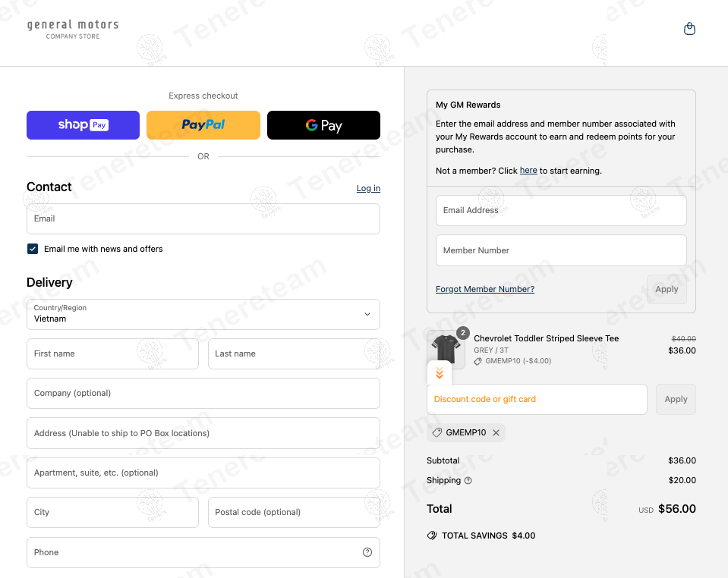Click the Log in link
728x578 pixels.
click(368, 188)
